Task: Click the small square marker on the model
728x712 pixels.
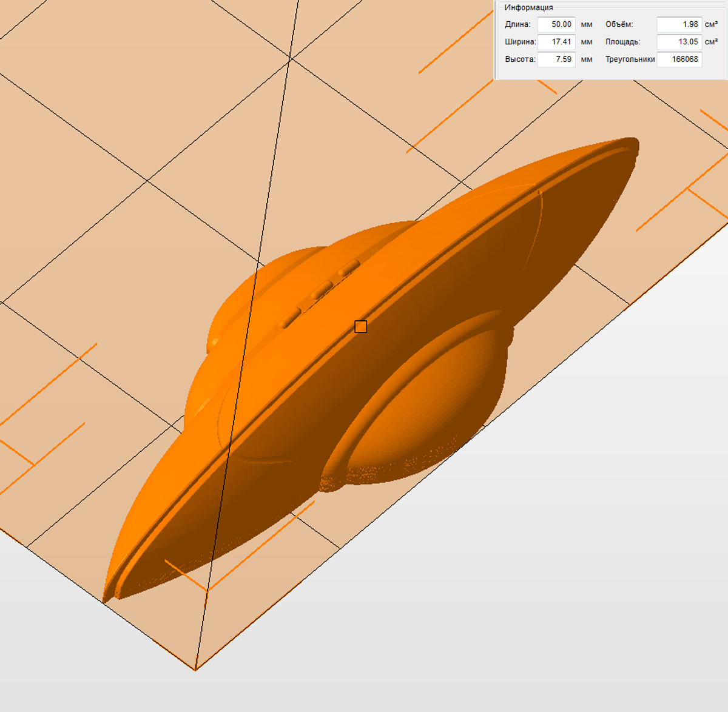Action: pyautogui.click(x=360, y=327)
